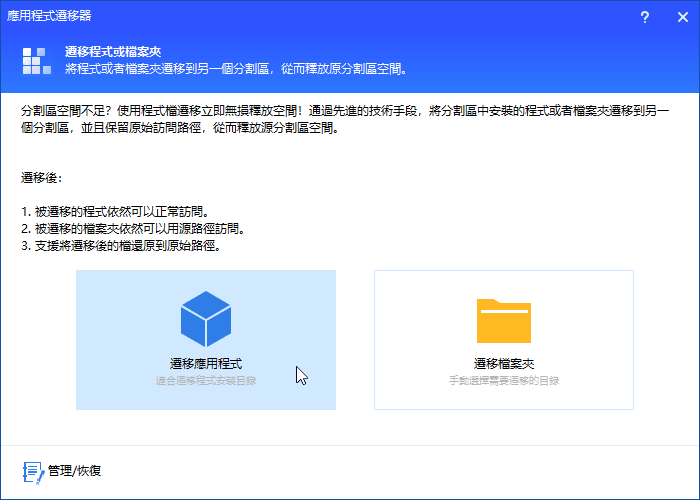The height and width of the screenshot is (500, 700).
Task: Click subtitle 手動選擇需要遷移的目錄
Action: 504,381
